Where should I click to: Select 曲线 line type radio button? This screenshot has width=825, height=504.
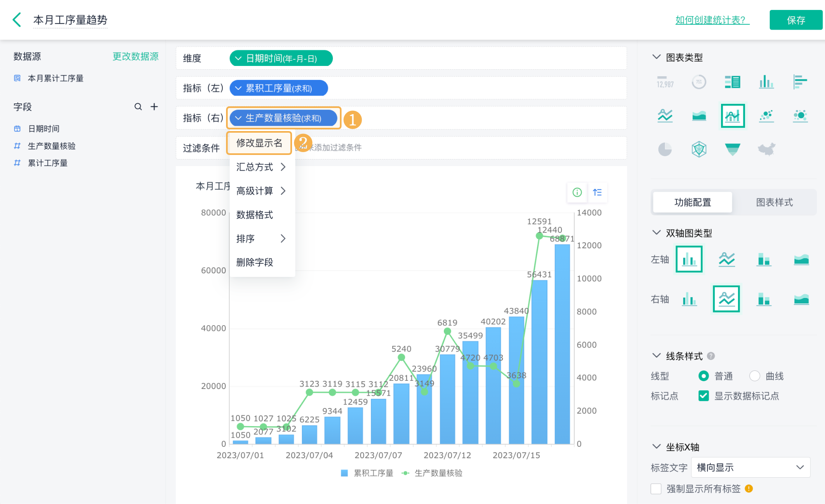pos(755,376)
